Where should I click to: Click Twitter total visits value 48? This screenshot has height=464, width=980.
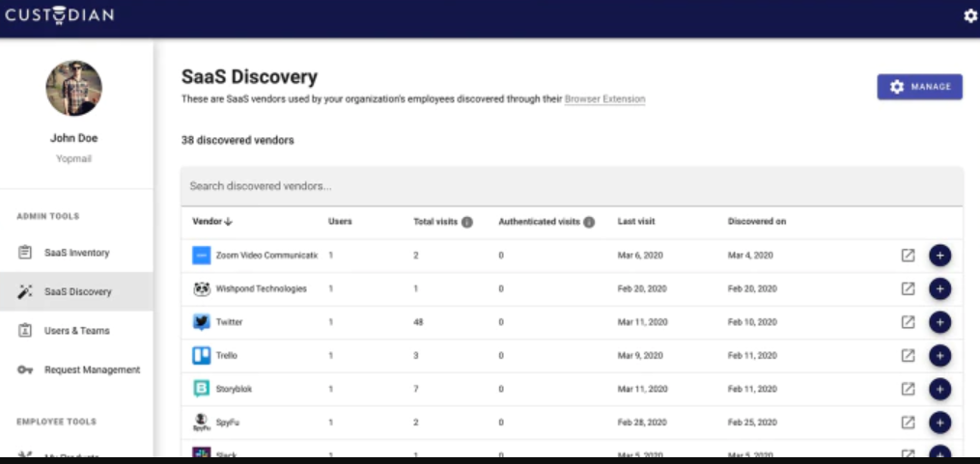tap(418, 322)
